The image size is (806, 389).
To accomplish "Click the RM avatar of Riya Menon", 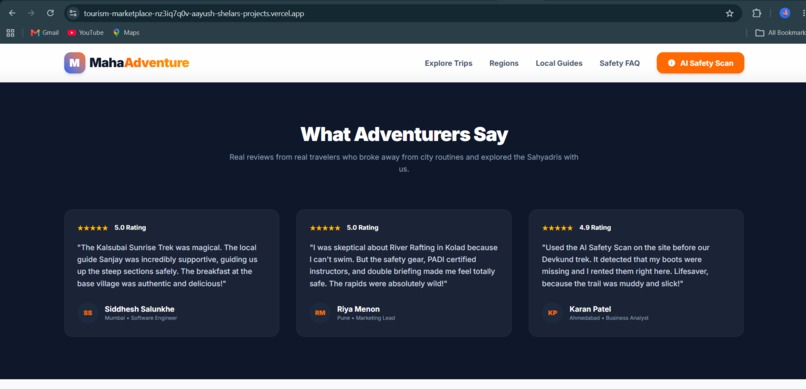I will pos(320,313).
